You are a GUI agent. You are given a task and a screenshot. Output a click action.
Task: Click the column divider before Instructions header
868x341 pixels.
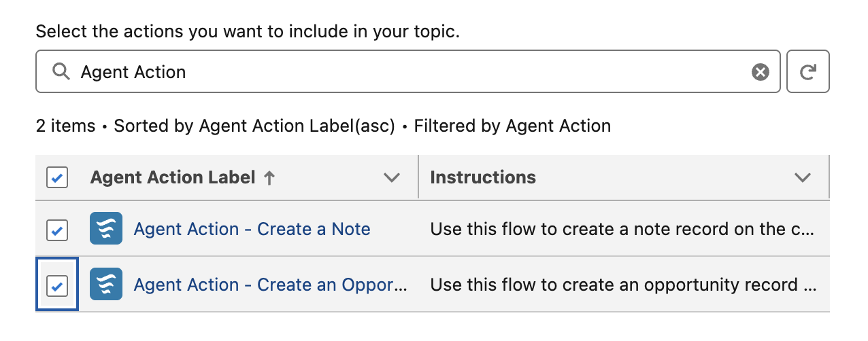pyautogui.click(x=418, y=178)
